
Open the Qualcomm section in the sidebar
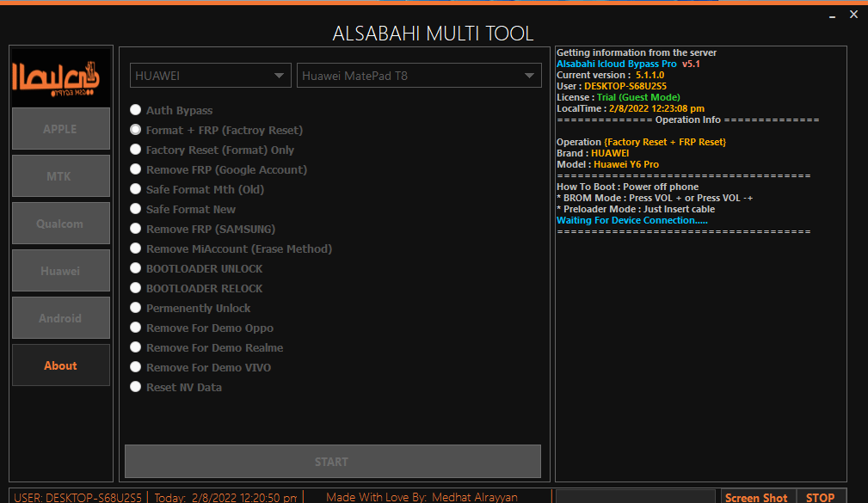(60, 223)
